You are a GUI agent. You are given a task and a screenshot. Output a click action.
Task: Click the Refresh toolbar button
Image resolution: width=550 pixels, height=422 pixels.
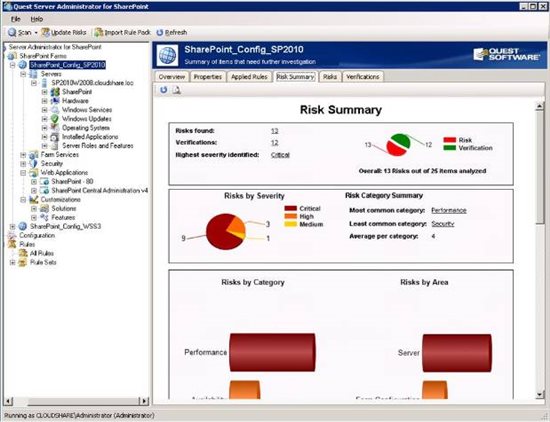(x=172, y=32)
